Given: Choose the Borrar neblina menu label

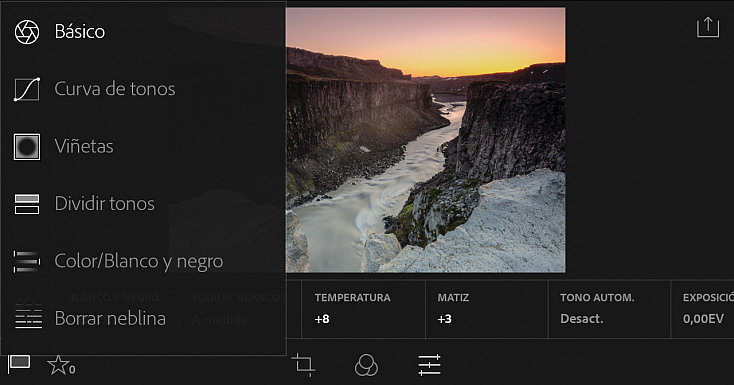Looking at the screenshot, I should click(110, 318).
